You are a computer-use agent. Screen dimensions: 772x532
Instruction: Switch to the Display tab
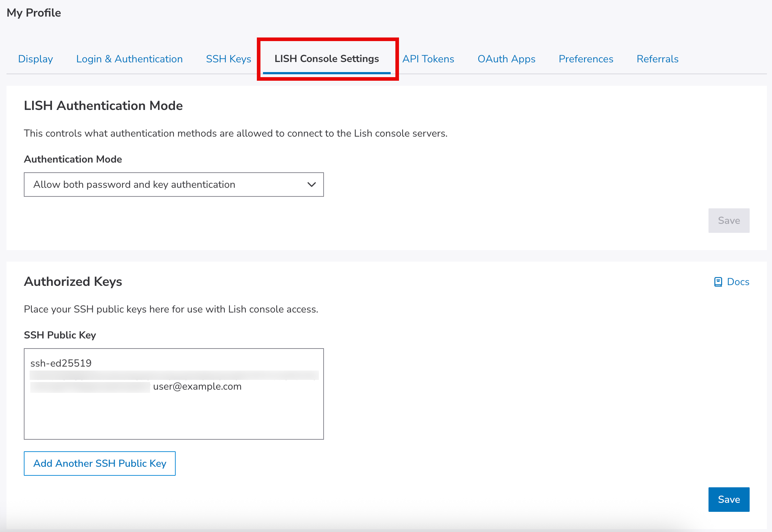click(35, 59)
